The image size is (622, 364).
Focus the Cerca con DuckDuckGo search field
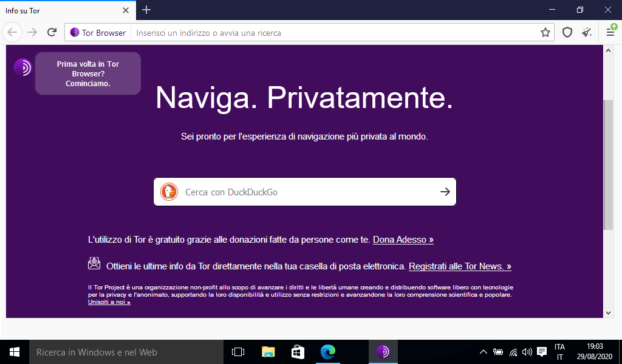[x=305, y=192]
